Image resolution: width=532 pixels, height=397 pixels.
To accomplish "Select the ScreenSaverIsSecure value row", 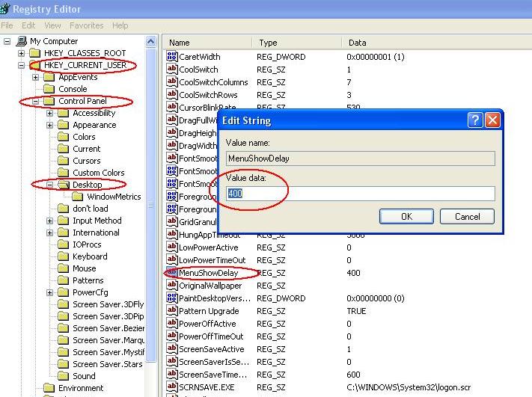I will 214,362.
